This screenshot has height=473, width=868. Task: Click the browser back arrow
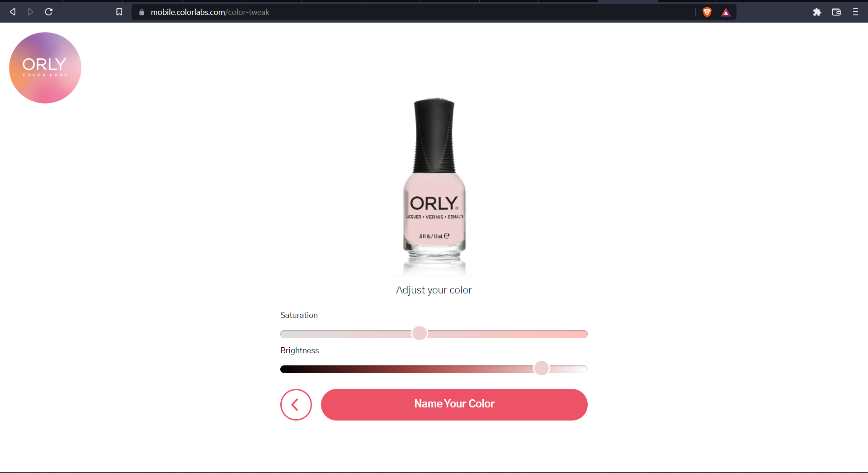tap(13, 12)
